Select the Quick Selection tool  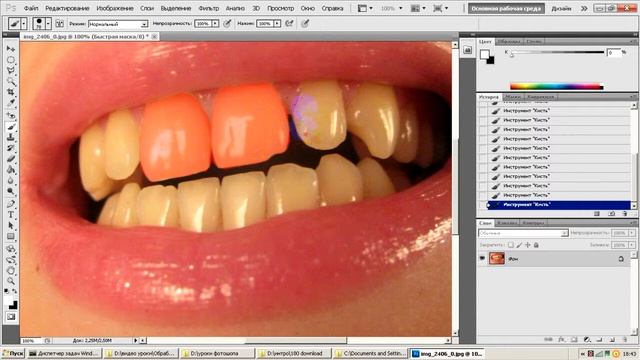pos(11,82)
